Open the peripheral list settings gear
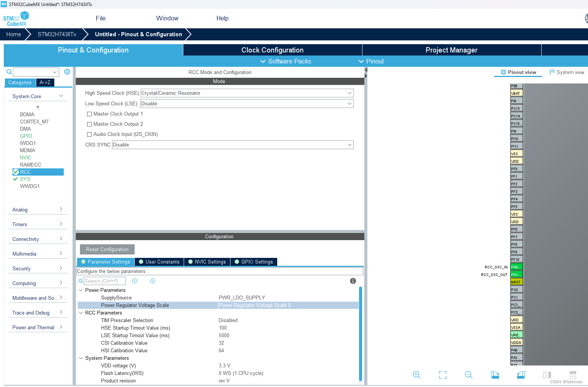588x387 pixels. click(67, 72)
